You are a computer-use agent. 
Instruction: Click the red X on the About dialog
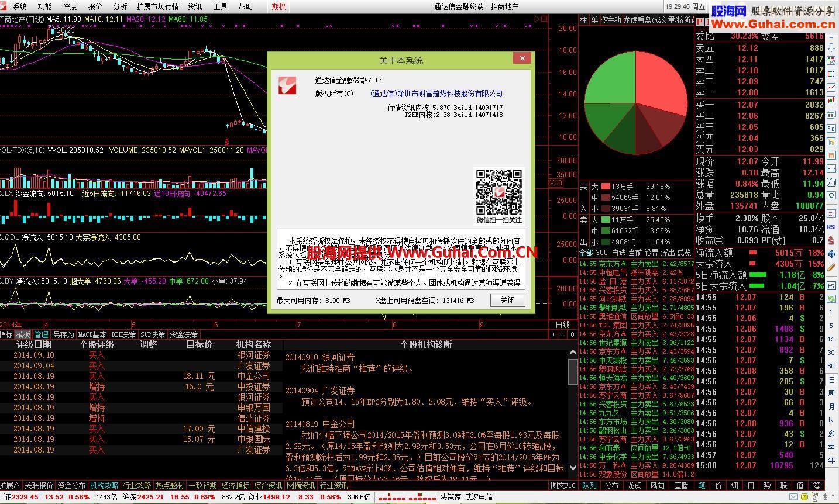pos(522,58)
